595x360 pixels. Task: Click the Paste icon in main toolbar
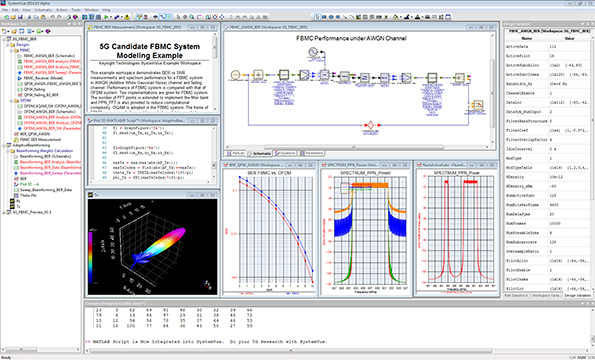43,17
